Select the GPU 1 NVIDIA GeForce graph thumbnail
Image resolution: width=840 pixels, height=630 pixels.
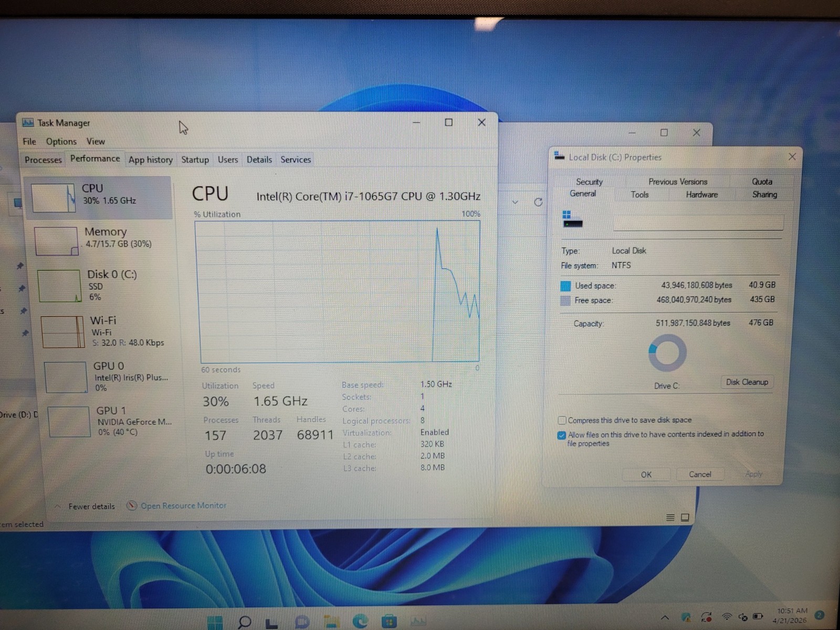tap(69, 422)
